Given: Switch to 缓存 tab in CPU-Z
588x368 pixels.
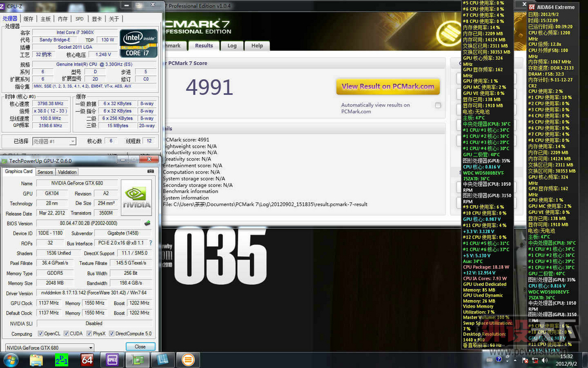Looking at the screenshot, I should tap(29, 19).
